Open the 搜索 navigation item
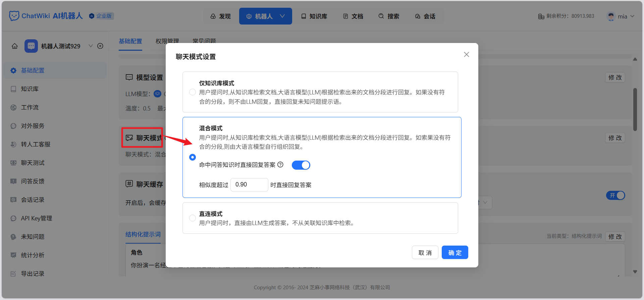644x300 pixels. pyautogui.click(x=389, y=16)
